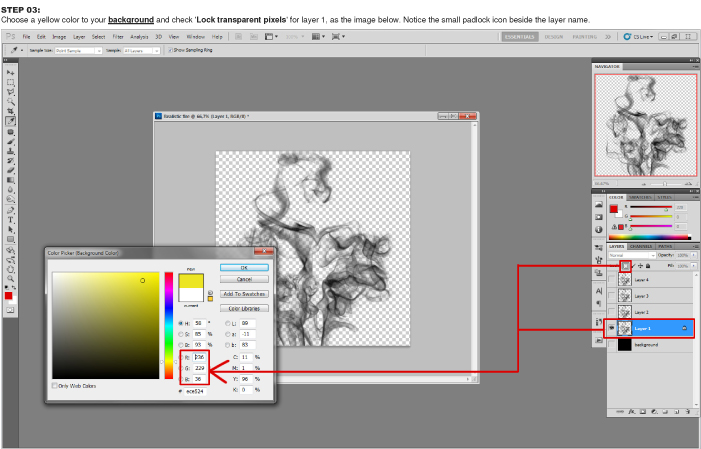Click the Character panel icon in dock
The image size is (701, 449).
(x=599, y=291)
